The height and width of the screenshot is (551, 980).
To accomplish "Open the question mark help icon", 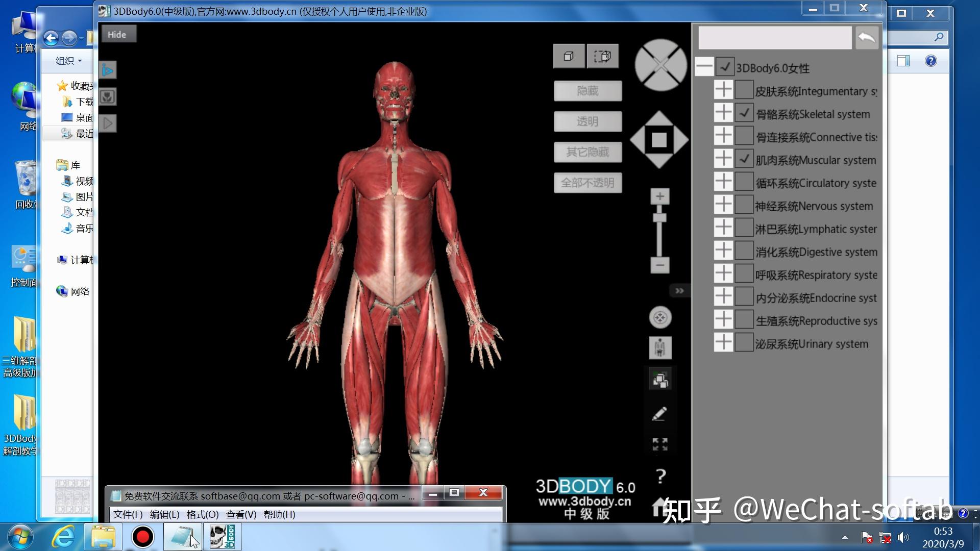I will [x=660, y=477].
